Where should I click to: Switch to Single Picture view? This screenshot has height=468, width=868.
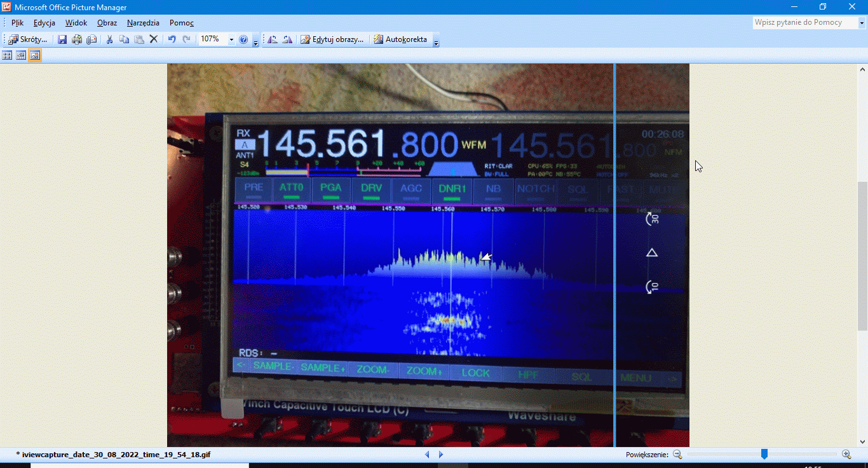pyautogui.click(x=35, y=56)
